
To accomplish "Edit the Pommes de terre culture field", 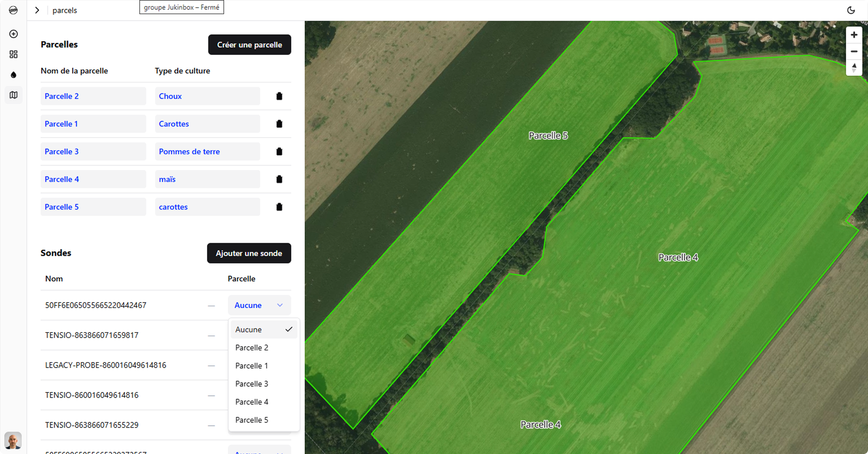I will [207, 152].
